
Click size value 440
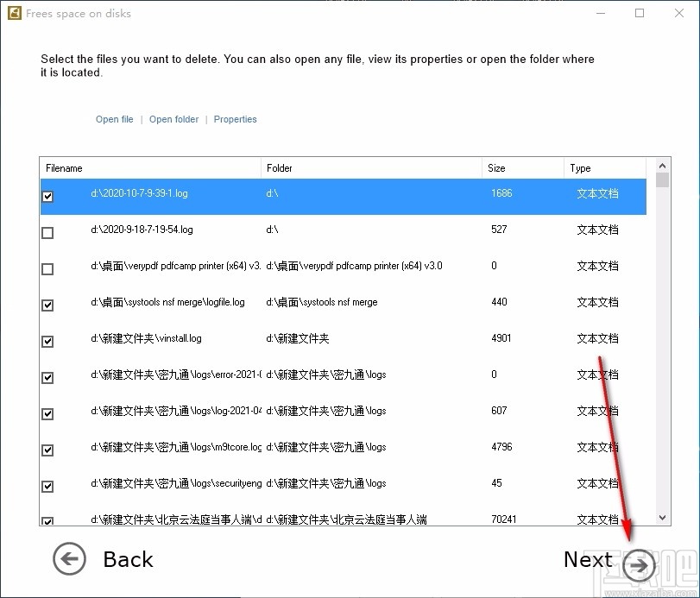pos(499,302)
